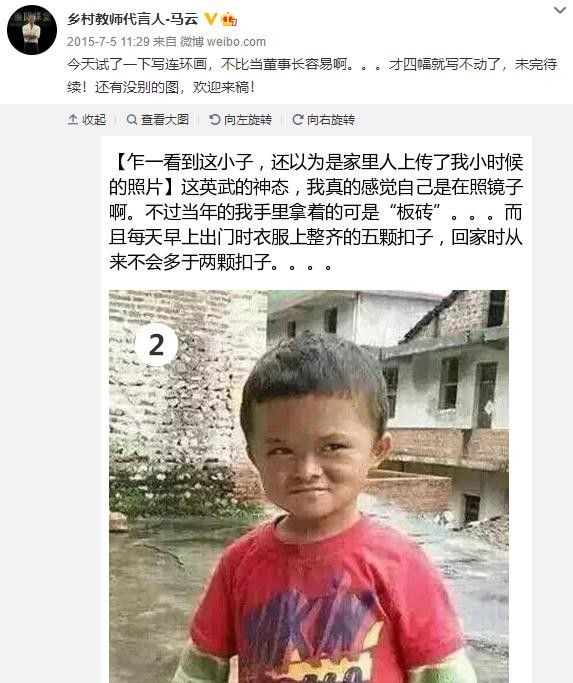Screen dimensions: 573x683
Task: Click the boy's photo in red shirt
Action: pyautogui.click(x=309, y=486)
